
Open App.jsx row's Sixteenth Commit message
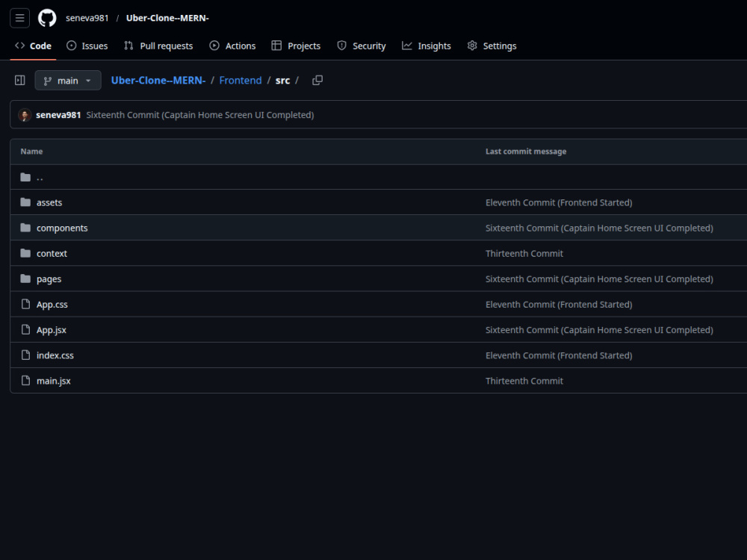coord(599,330)
